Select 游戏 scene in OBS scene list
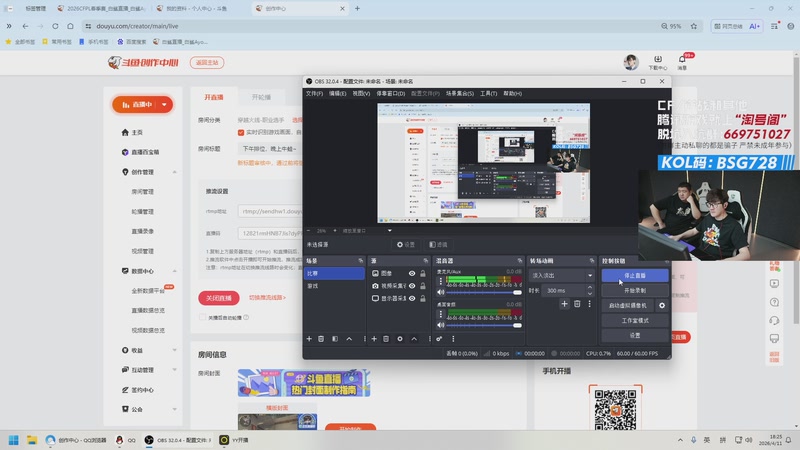 point(335,286)
